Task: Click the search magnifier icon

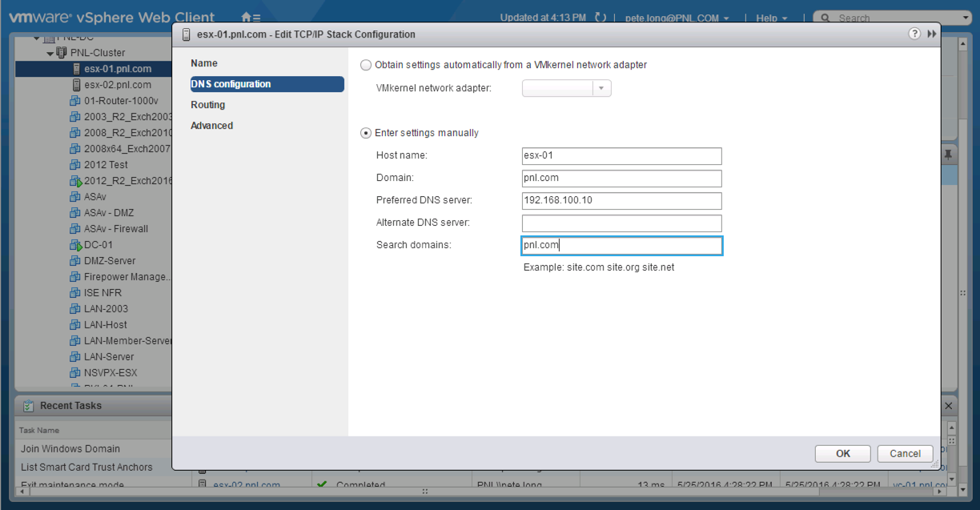Action: [825, 18]
